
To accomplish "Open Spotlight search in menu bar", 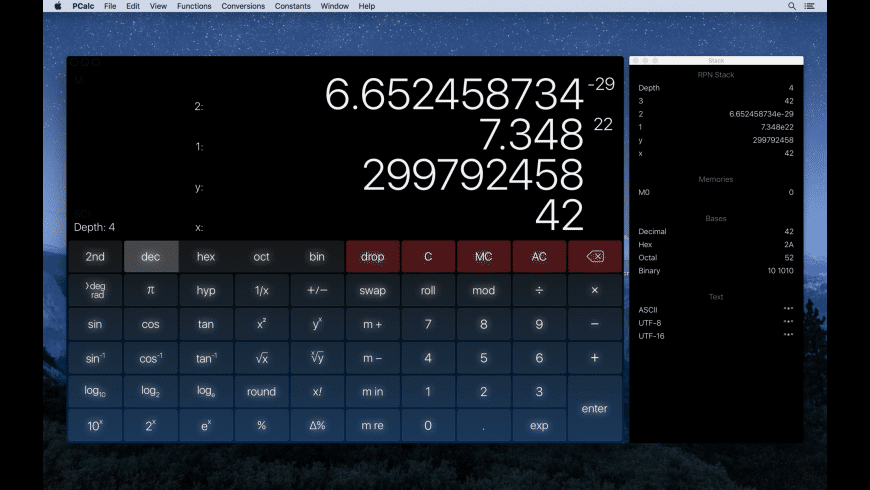I will click(792, 6).
